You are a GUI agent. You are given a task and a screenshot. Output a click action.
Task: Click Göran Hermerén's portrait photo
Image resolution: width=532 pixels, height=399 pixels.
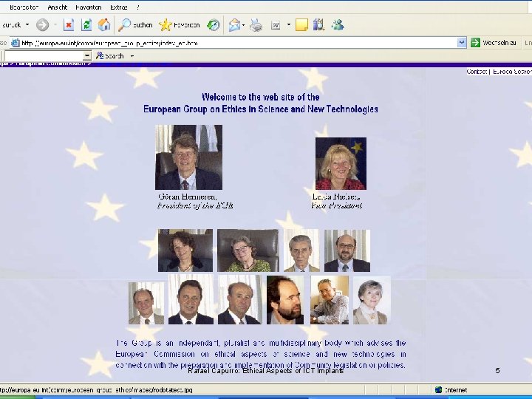tap(189, 157)
